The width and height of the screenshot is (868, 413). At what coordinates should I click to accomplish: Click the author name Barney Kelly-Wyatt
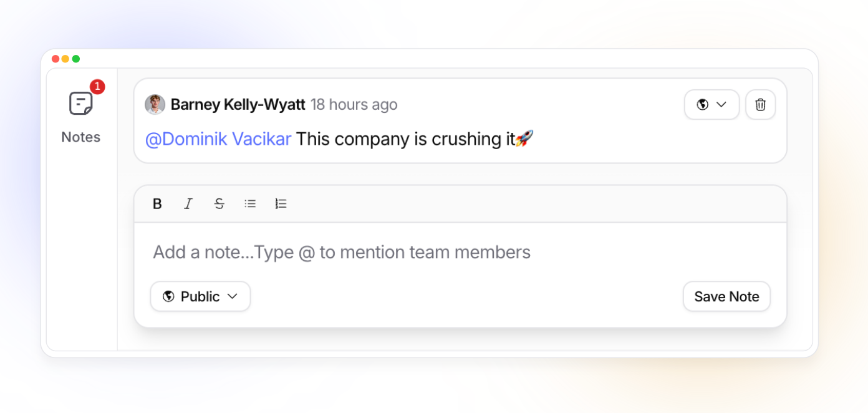(238, 105)
